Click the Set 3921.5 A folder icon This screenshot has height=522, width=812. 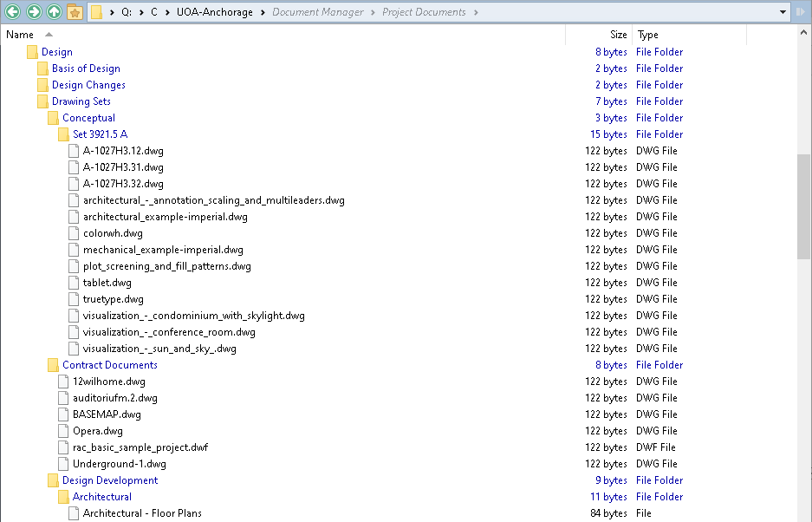point(62,134)
